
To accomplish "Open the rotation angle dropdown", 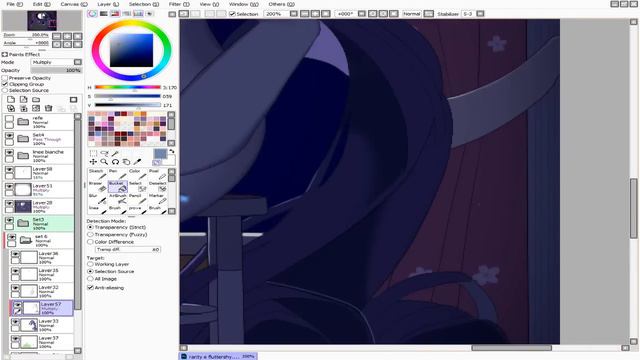I will [362, 13].
